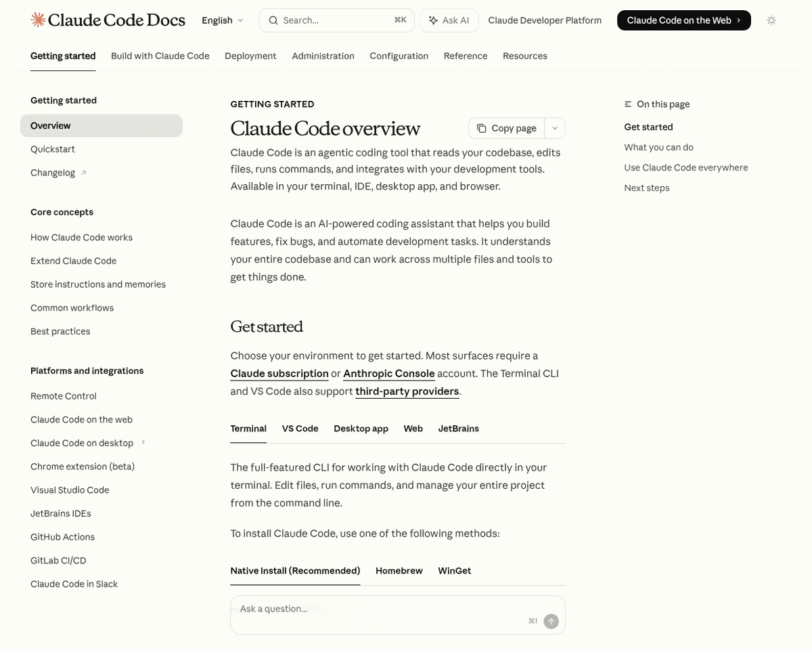Click the search magnifier icon
The height and width of the screenshot is (650, 812).
(273, 20)
